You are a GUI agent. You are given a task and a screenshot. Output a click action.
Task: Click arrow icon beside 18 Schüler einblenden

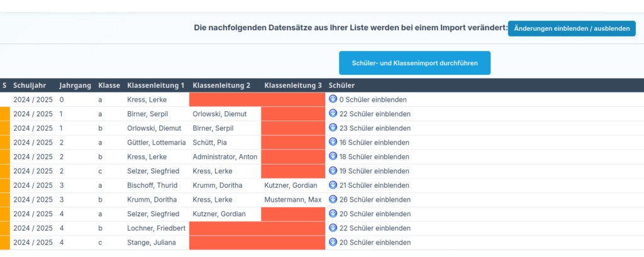[x=333, y=156]
